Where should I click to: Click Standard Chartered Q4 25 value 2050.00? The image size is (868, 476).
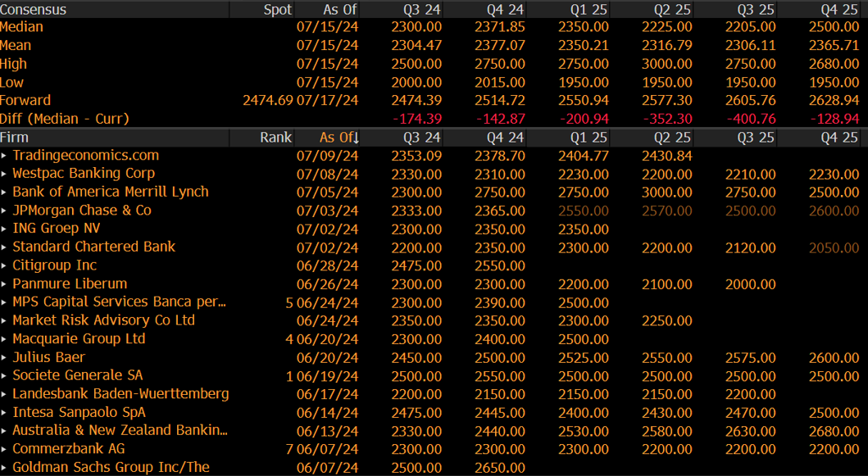[x=834, y=247]
